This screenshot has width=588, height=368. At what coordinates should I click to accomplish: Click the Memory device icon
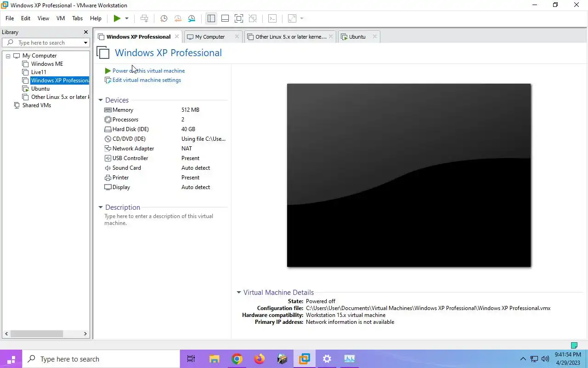108,110
